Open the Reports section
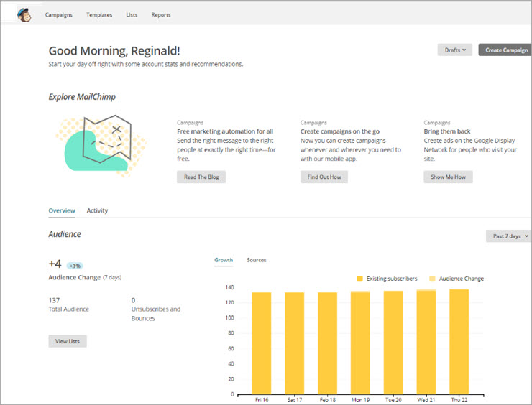Viewport: 532px width, 405px height. click(x=161, y=14)
